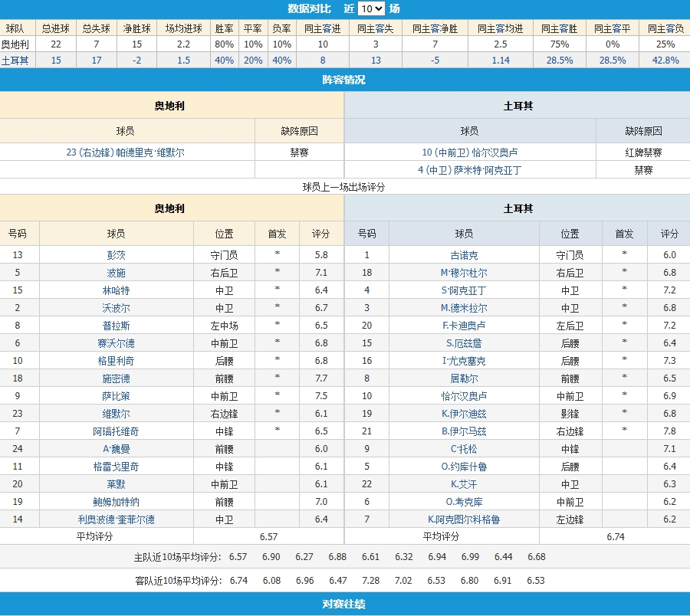Open the 近10场 match count dropdown
690x616 pixels.
pyautogui.click(x=371, y=9)
